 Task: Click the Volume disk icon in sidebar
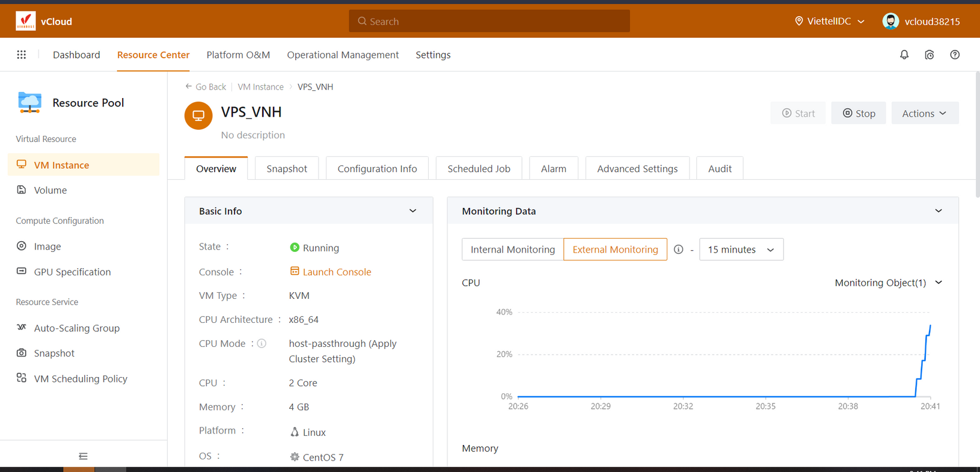(22, 189)
